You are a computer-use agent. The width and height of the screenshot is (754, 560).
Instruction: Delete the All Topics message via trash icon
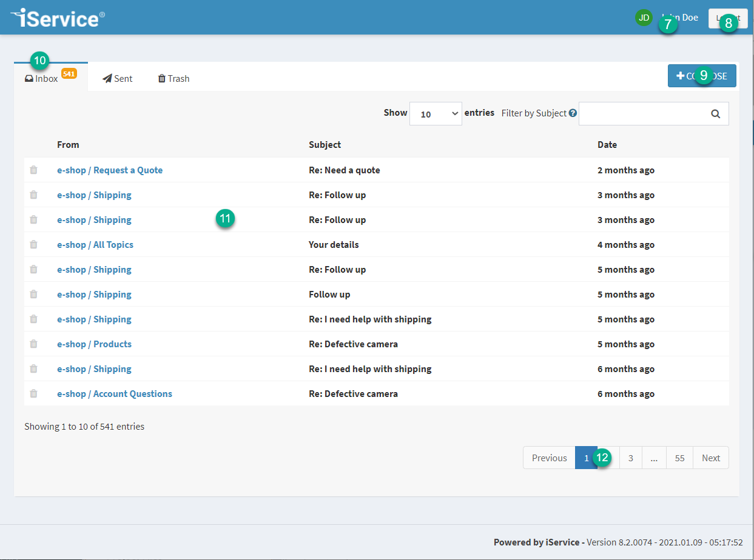33,245
